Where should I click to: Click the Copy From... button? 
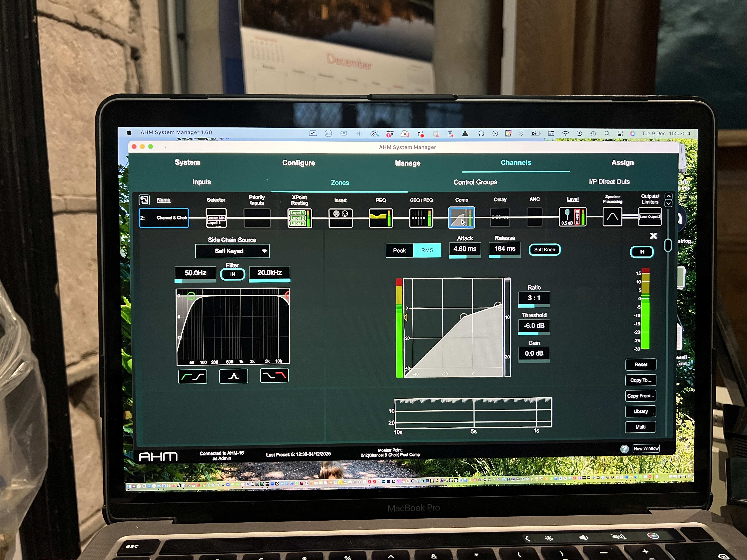pyautogui.click(x=641, y=396)
